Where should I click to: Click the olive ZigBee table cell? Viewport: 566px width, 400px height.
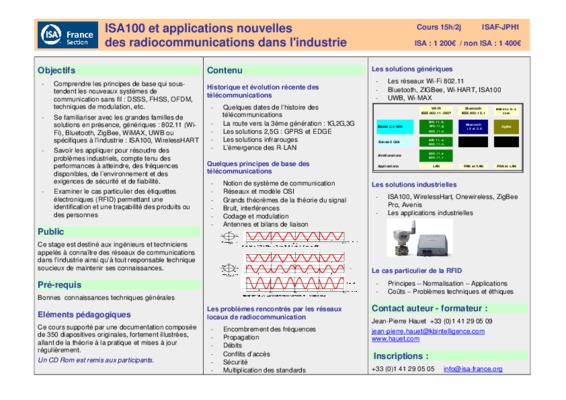pos(506,127)
